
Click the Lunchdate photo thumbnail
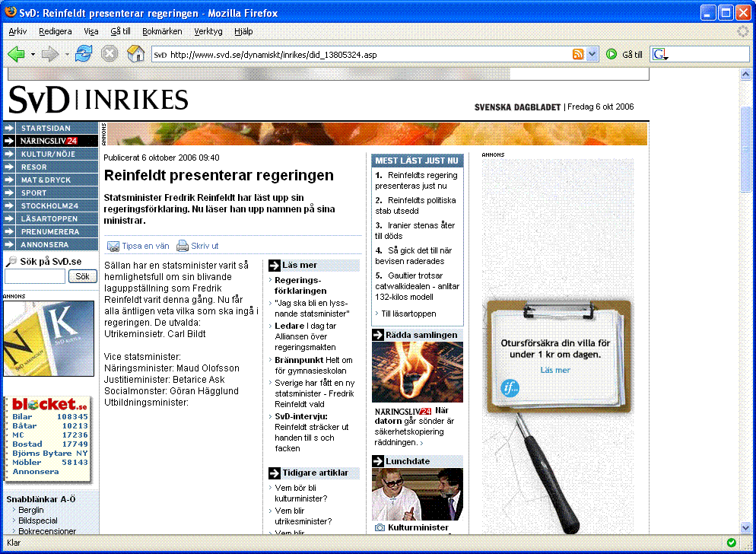pos(418,494)
